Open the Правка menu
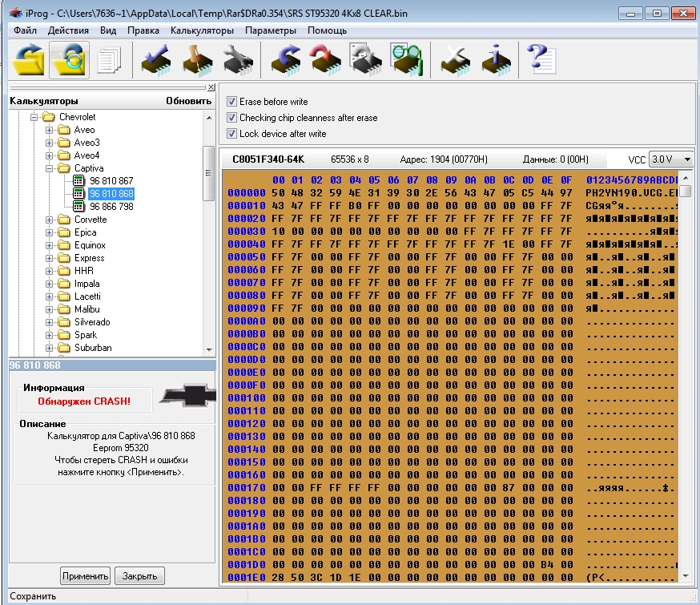The image size is (700, 605). (143, 30)
